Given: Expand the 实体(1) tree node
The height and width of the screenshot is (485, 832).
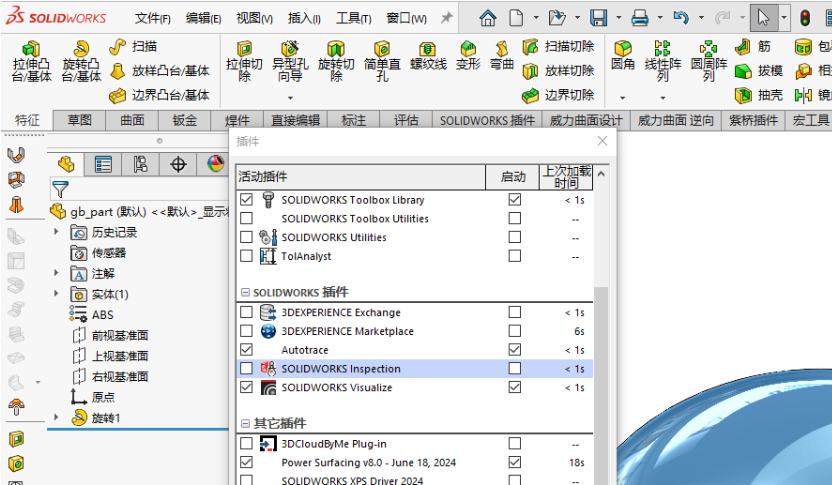Looking at the screenshot, I should (56, 293).
